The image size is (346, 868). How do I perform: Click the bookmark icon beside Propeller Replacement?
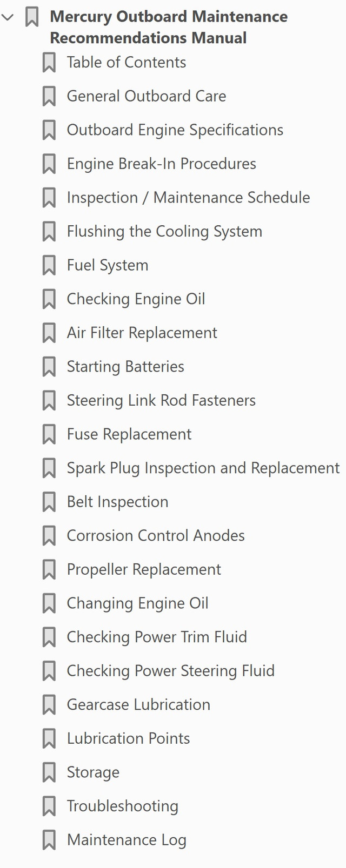point(49,569)
